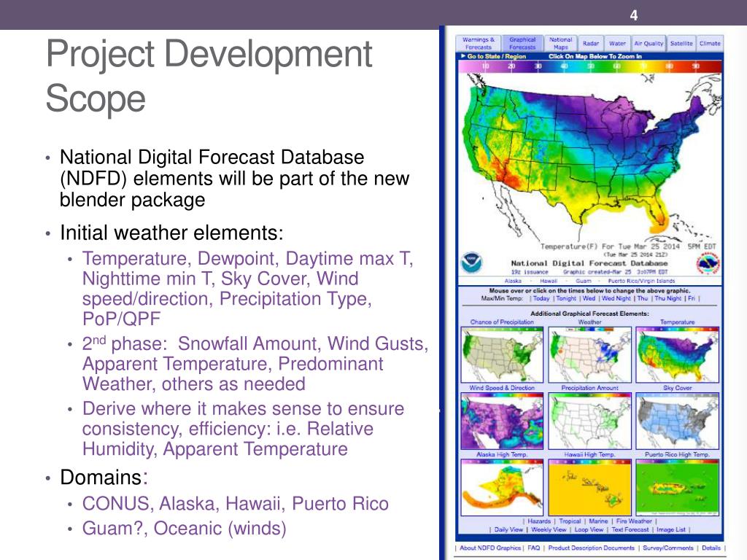Open the Guam region link

click(x=583, y=281)
